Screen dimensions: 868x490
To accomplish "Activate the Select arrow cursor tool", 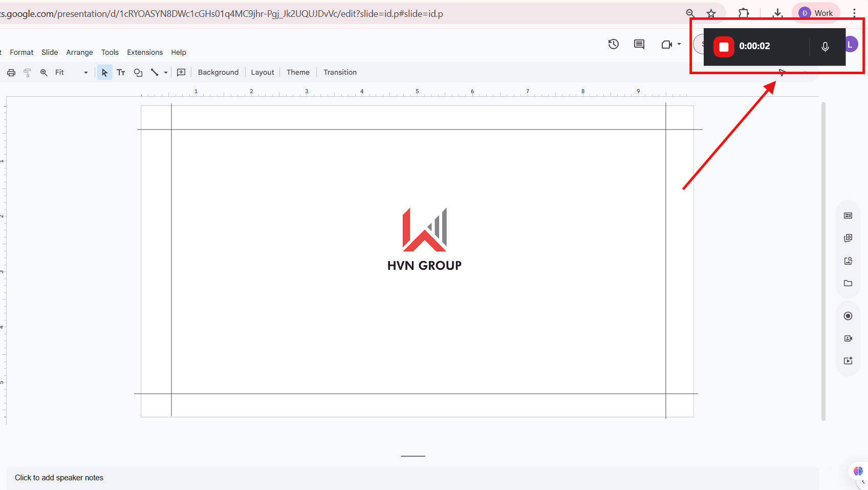I will click(104, 73).
